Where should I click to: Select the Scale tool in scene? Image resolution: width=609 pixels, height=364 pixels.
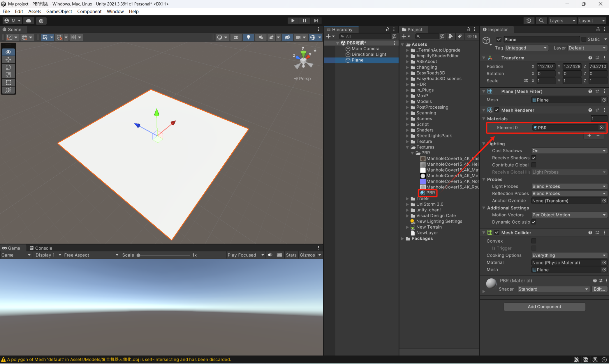[8, 75]
